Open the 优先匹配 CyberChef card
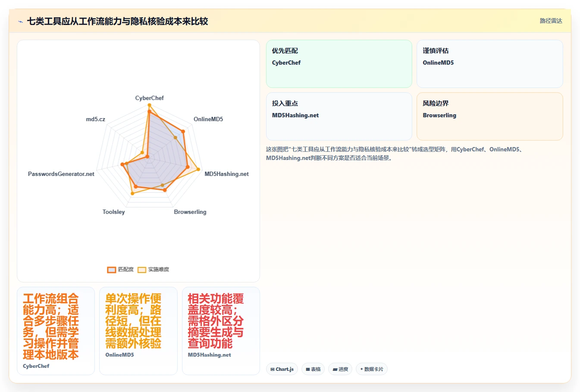The width and height of the screenshot is (580, 392). pyautogui.click(x=339, y=64)
